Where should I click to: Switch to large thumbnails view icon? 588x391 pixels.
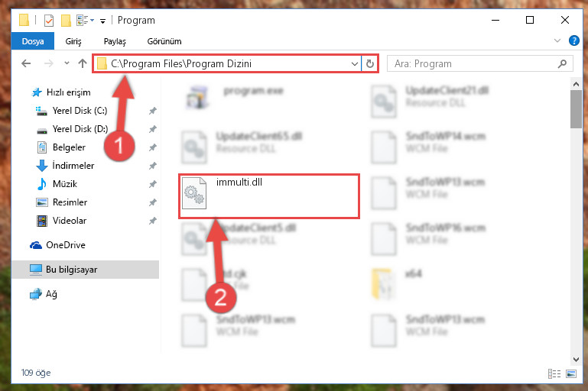pyautogui.click(x=571, y=373)
